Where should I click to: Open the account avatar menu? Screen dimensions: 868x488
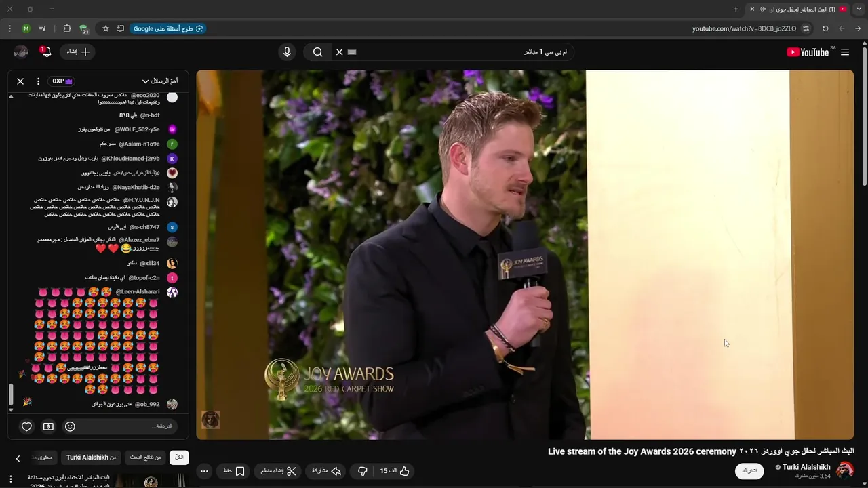point(21,52)
